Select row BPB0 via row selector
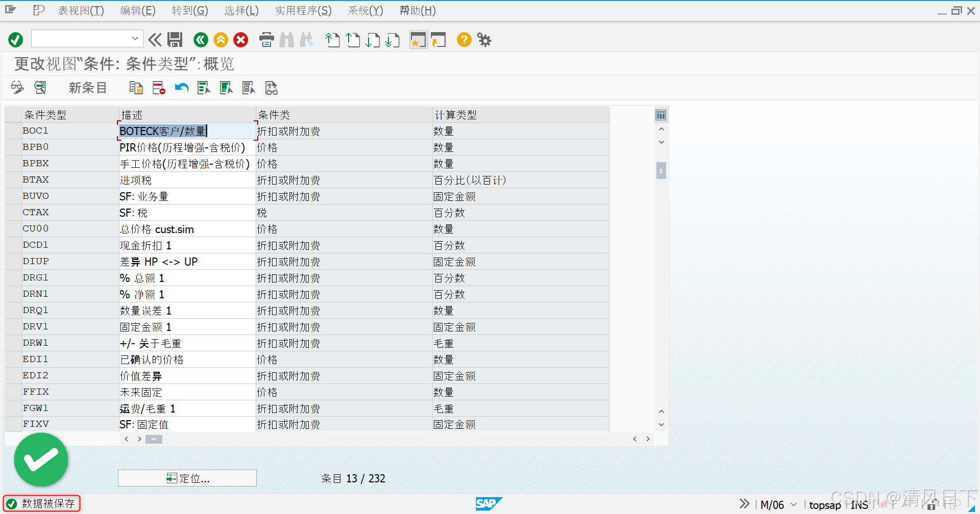Viewport: 980px width, 514px height. click(x=13, y=147)
